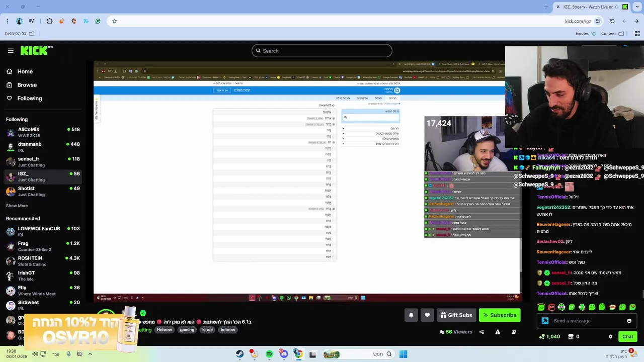Select the IGZ_ Stream browser tab
The height and width of the screenshot is (362, 644).
pos(592,7)
